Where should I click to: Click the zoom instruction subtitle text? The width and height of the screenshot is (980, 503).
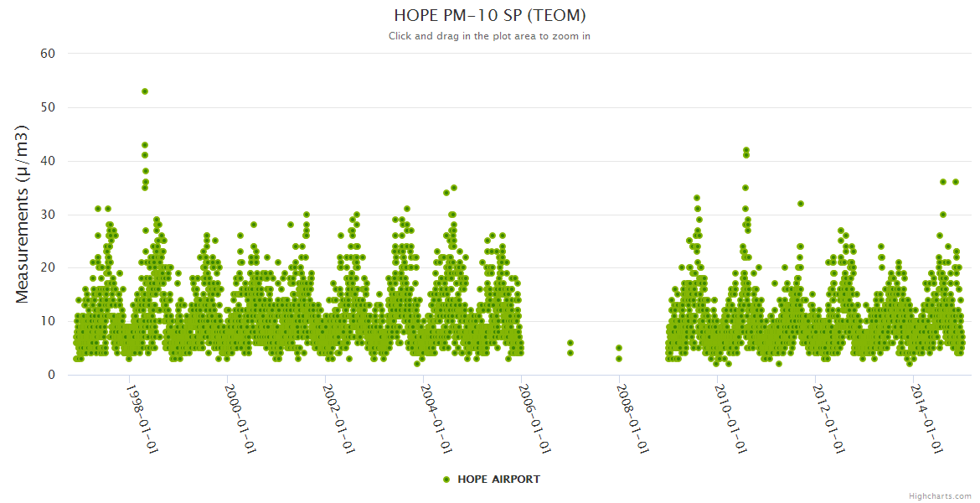point(489,36)
